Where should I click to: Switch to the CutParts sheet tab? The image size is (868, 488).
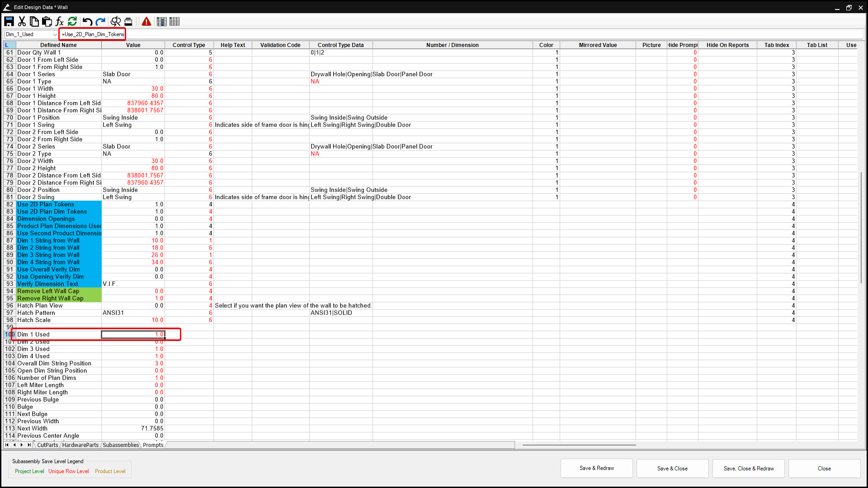pos(47,445)
